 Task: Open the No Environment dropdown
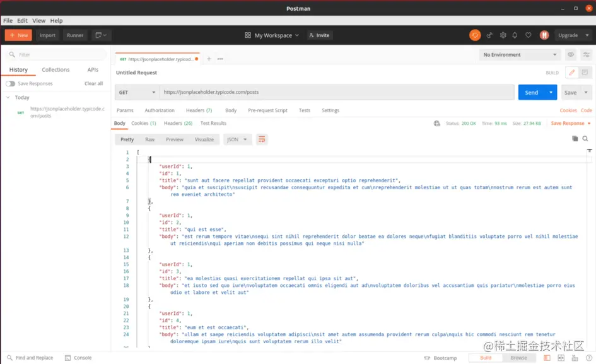pyautogui.click(x=520, y=54)
